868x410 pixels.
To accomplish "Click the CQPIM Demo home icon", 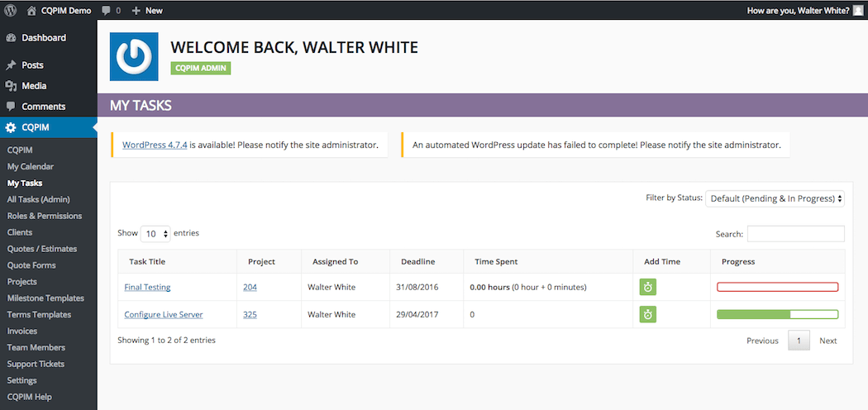I will [x=31, y=11].
